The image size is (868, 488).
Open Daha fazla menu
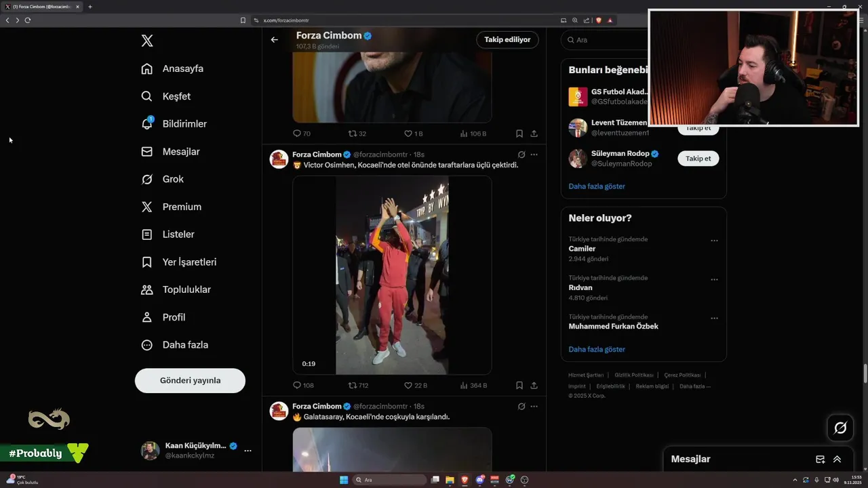tap(174, 345)
